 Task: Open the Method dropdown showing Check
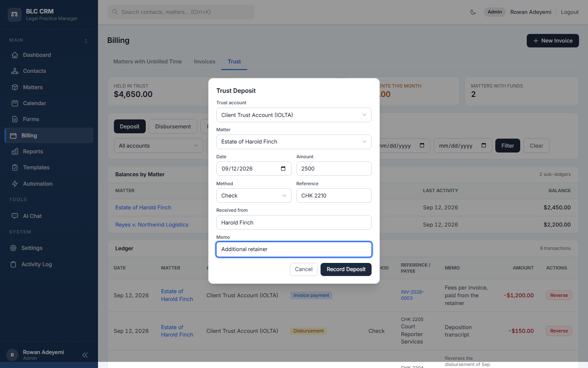tap(254, 195)
